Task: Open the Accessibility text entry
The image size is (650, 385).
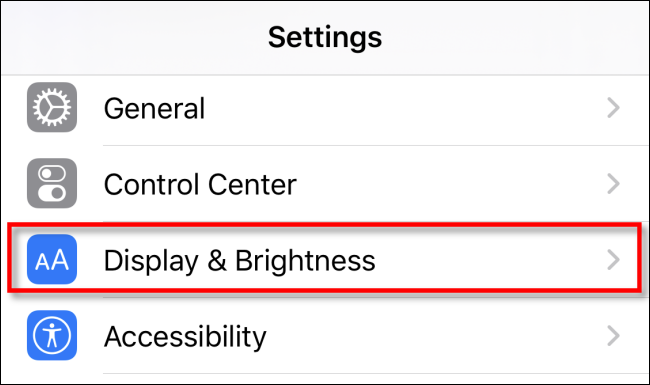Action: [x=185, y=337]
